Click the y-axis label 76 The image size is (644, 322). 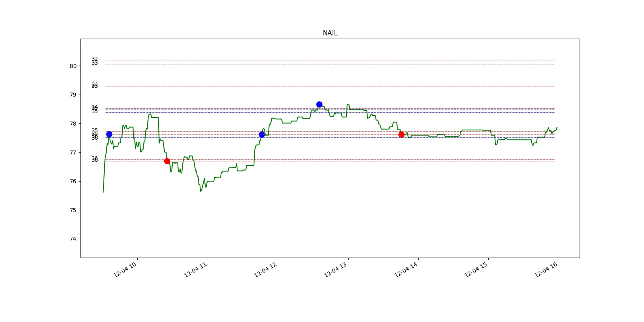(x=73, y=181)
